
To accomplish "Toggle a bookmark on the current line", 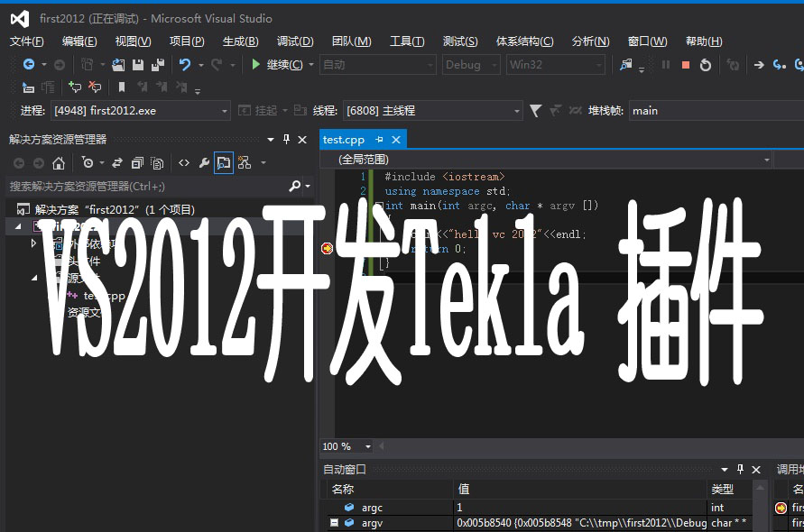I will (122, 87).
